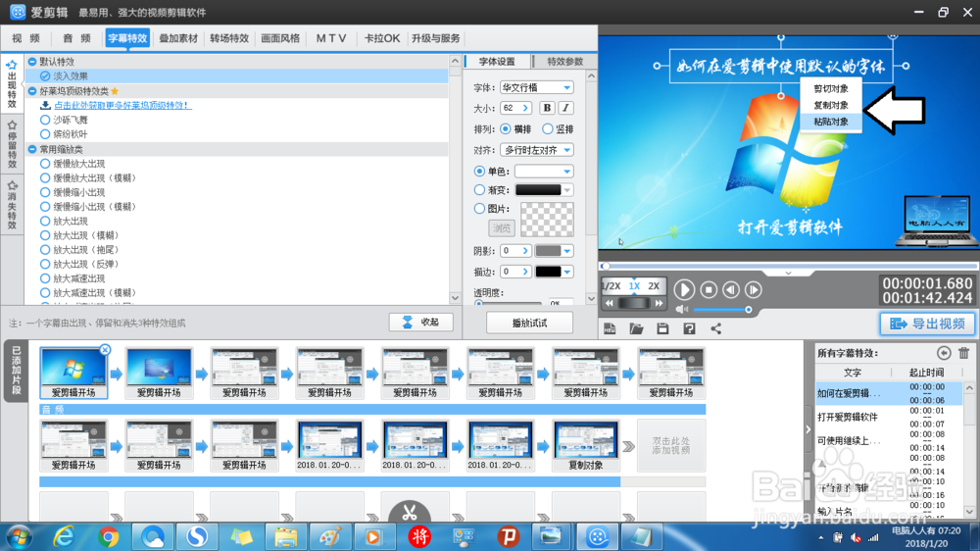Click the volume speaker icon
This screenshot has height=551, width=980.
coord(682,310)
